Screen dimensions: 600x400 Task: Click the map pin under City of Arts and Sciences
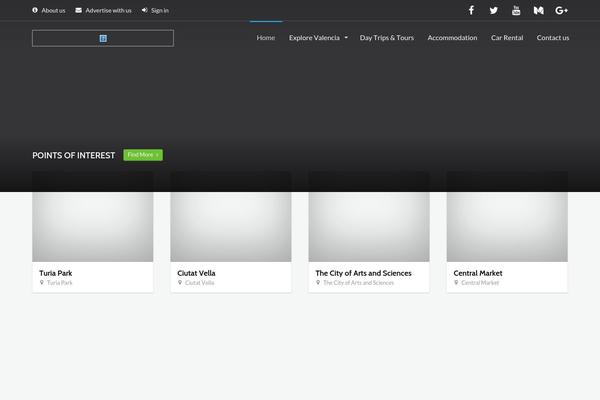pyautogui.click(x=318, y=282)
